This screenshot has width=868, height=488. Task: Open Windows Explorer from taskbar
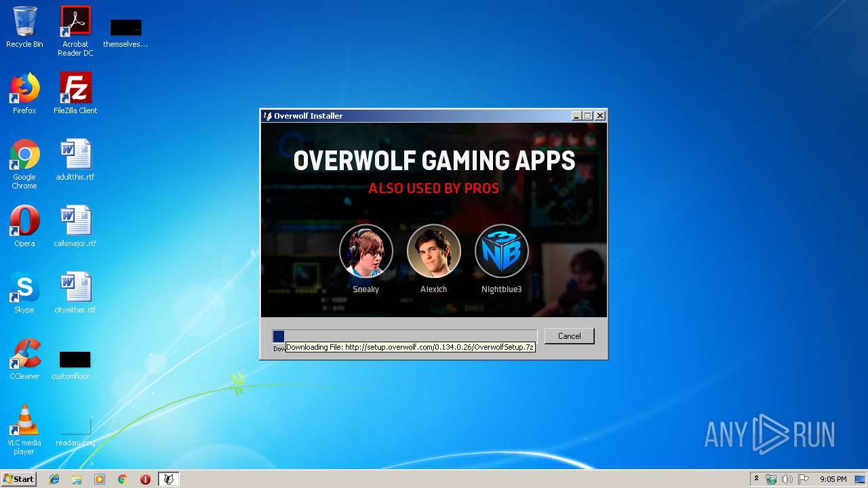point(77,479)
